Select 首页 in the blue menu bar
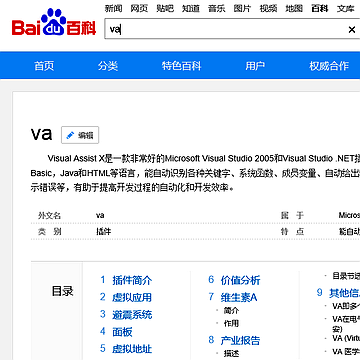 (x=44, y=66)
